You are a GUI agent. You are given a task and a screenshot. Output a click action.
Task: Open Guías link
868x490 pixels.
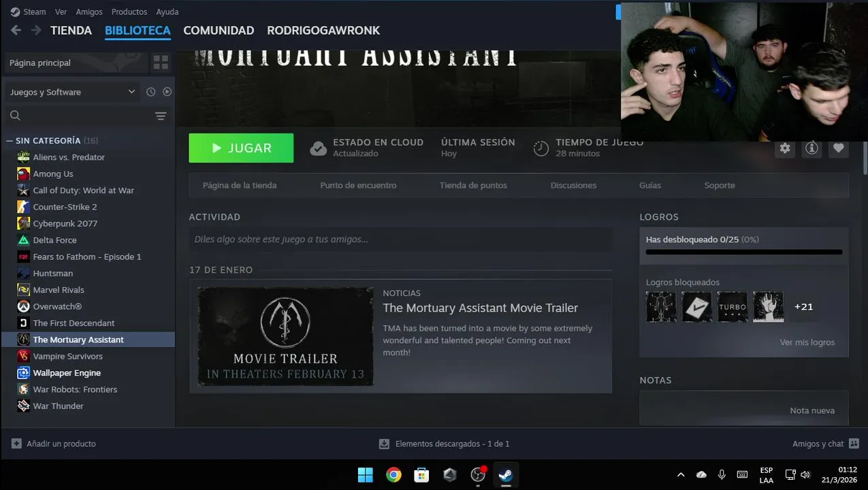pos(650,185)
